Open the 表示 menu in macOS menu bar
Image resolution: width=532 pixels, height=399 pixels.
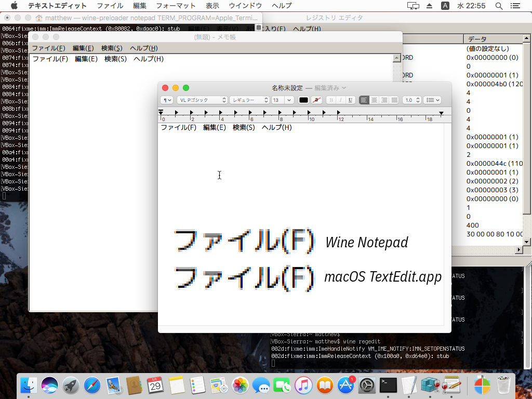[212, 5]
